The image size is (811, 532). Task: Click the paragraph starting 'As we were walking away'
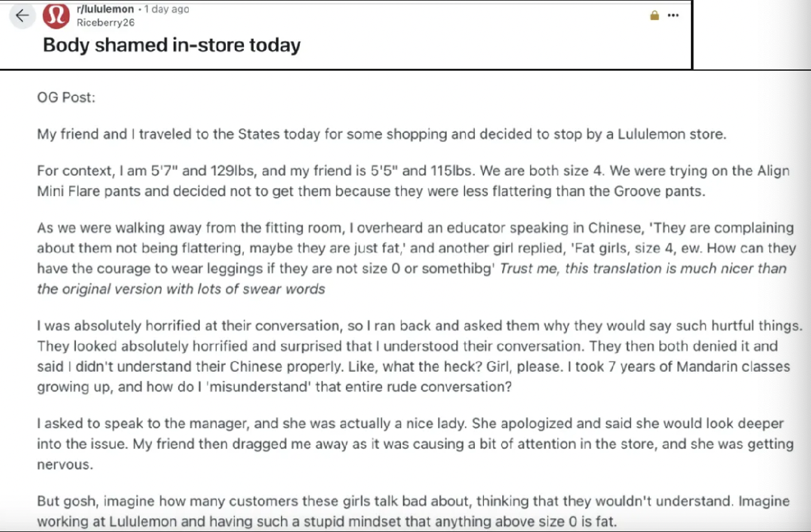416,258
